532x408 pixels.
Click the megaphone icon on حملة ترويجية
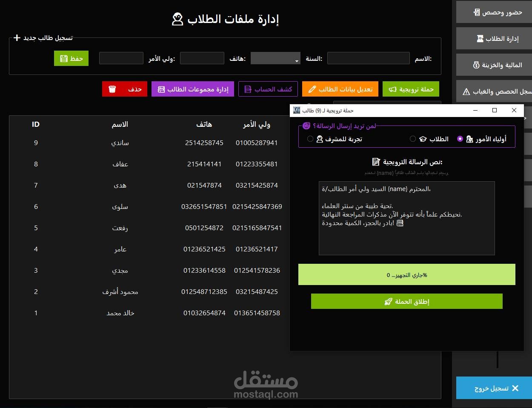[x=393, y=89]
